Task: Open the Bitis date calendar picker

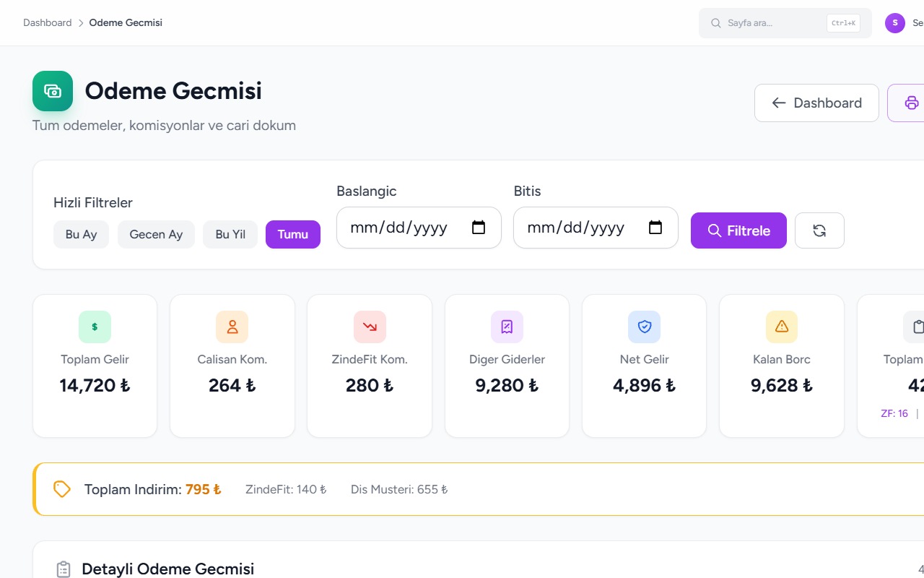Action: (x=655, y=228)
